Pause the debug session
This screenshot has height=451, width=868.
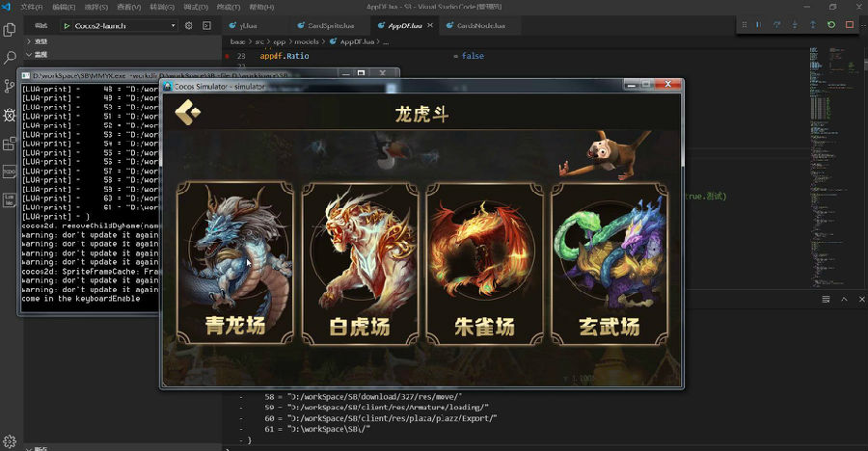[x=758, y=25]
